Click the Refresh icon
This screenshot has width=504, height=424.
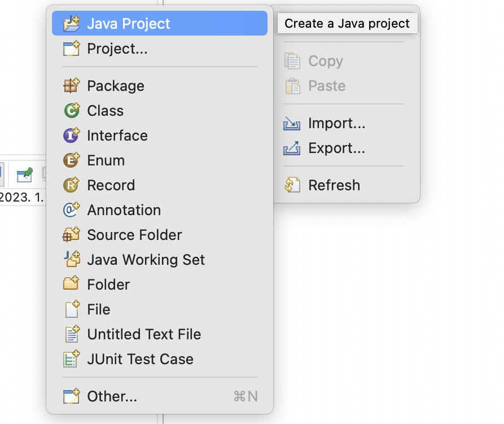(292, 185)
